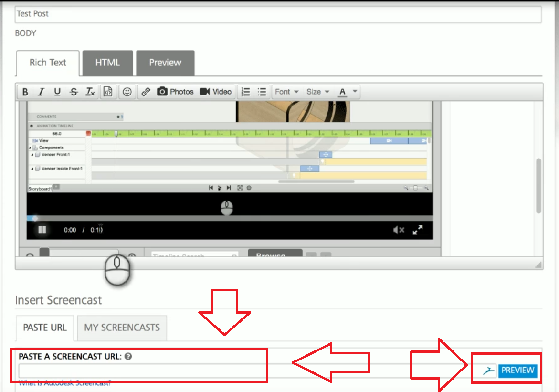This screenshot has width=559, height=392.
Task: Click help icon next to PASTE A SCREENCAST URL
Action: (128, 356)
